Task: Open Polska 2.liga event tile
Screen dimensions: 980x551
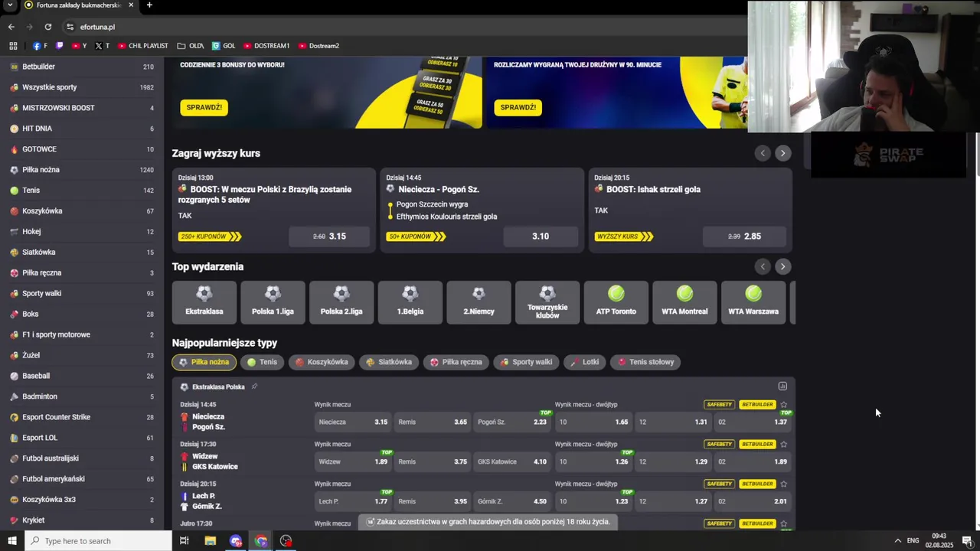Action: [341, 302]
